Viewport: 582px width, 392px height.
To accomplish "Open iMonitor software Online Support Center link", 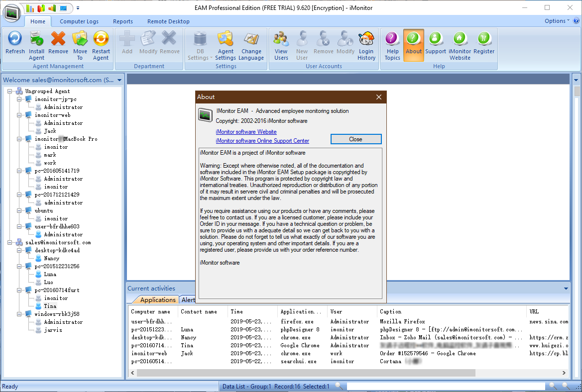I will tap(262, 141).
